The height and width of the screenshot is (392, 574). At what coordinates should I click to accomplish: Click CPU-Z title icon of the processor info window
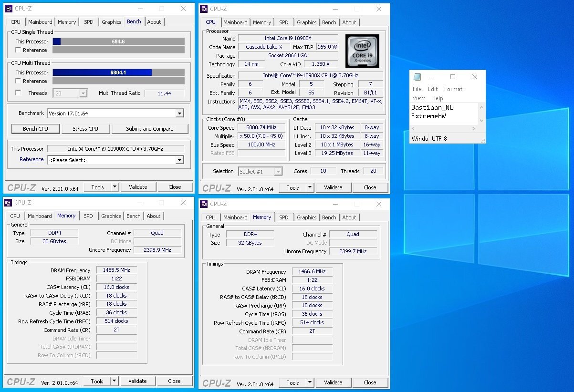[x=204, y=9]
